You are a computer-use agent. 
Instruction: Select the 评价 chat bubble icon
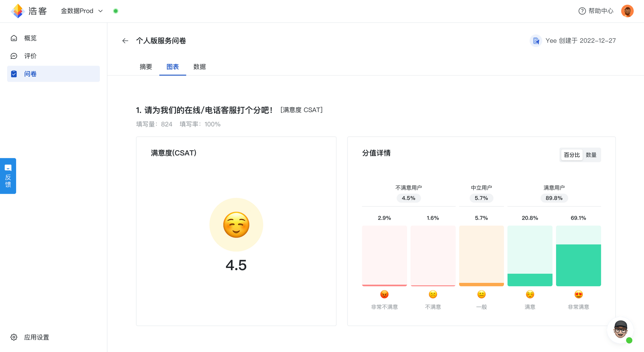pos(14,56)
